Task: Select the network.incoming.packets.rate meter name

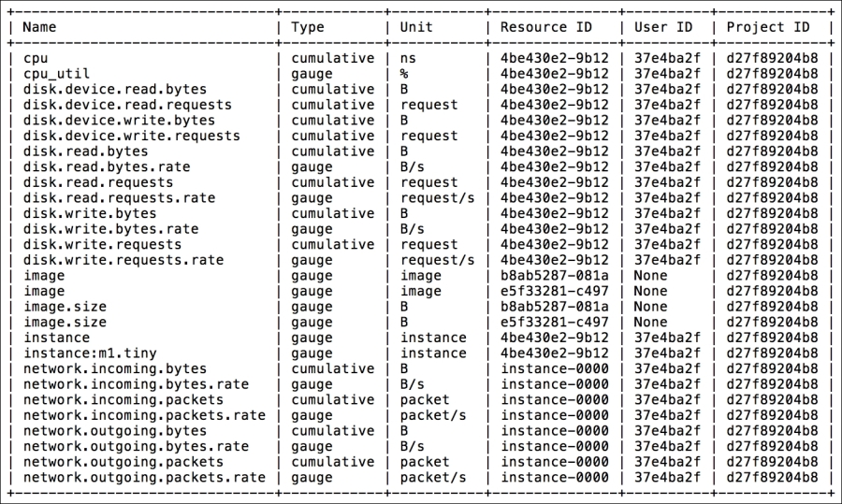Action: (144, 415)
